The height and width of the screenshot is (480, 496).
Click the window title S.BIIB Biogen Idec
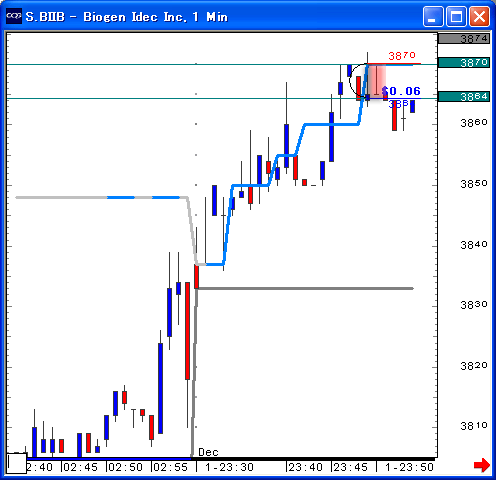pyautogui.click(x=127, y=16)
